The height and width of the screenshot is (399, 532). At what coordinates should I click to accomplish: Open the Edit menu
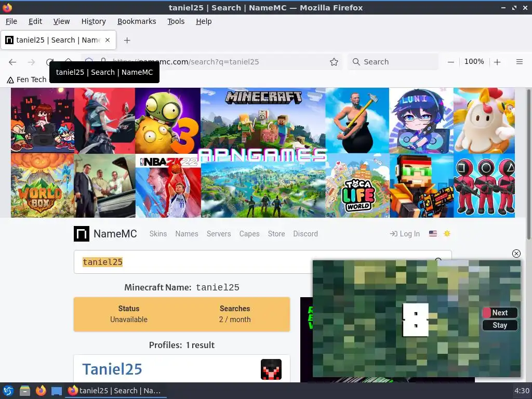[x=35, y=21]
